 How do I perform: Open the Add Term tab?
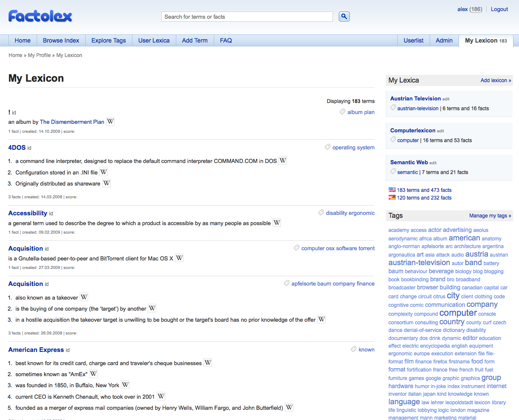tap(195, 40)
